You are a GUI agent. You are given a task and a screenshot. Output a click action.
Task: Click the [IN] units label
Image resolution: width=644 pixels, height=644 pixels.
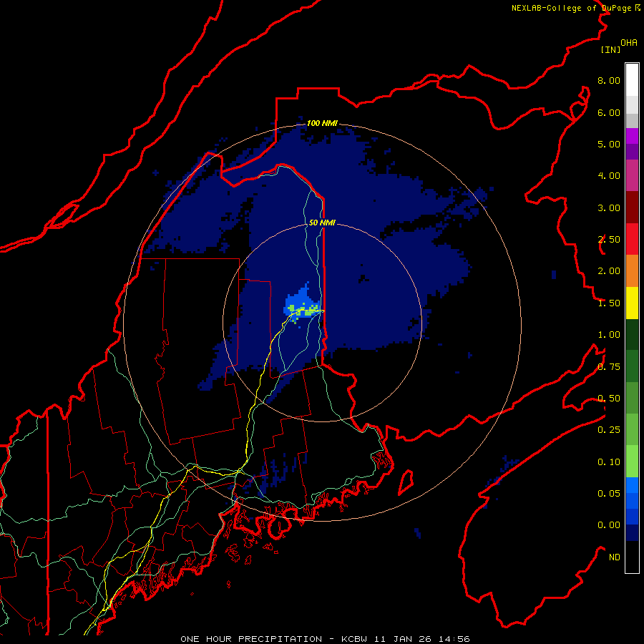610,49
